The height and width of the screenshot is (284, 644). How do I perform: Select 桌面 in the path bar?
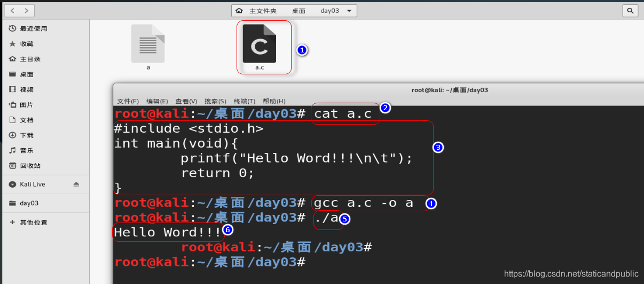pos(299,11)
